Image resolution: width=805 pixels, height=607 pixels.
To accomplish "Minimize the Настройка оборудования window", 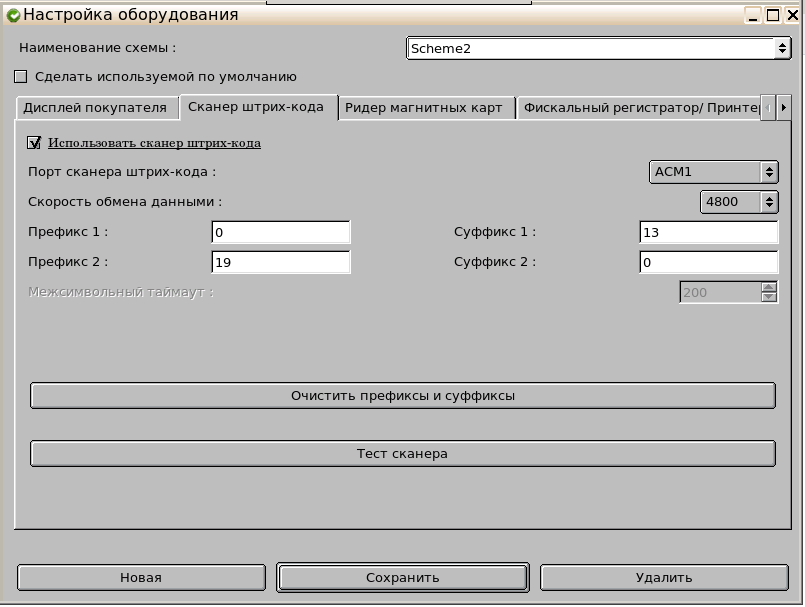I will pyautogui.click(x=753, y=15).
